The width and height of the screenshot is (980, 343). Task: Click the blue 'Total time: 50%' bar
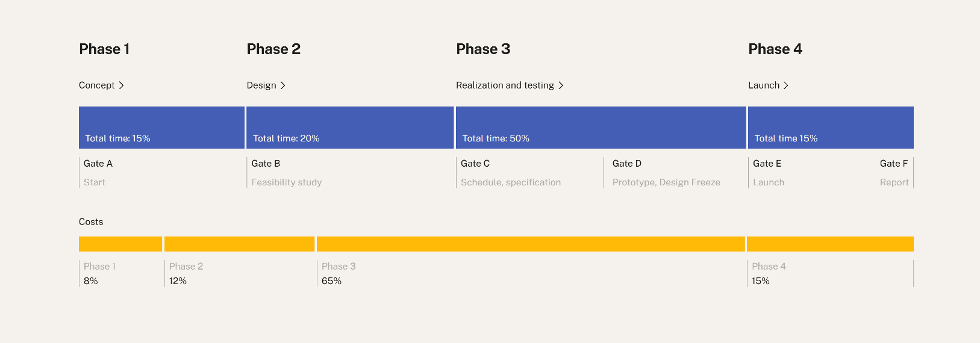601,127
